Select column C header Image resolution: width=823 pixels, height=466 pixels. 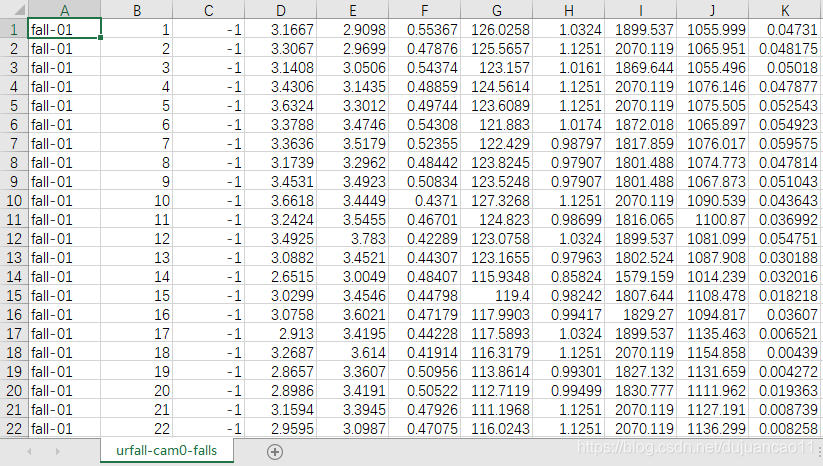[x=208, y=9]
